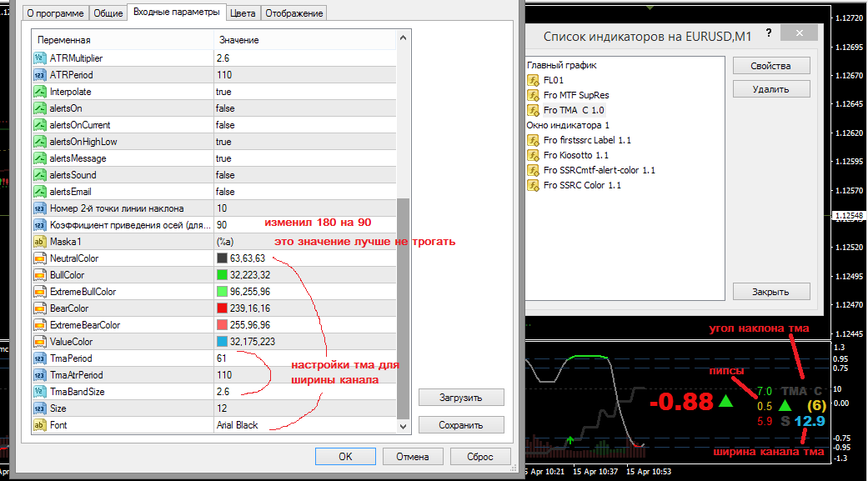Click the help question mark in indicator list
Image resolution: width=868 pixels, height=481 pixels.
point(768,33)
